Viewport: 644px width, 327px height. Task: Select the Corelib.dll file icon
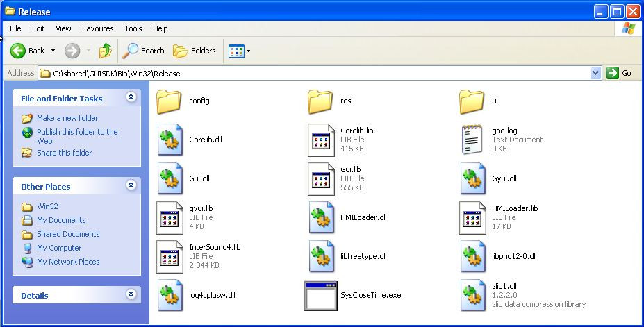tap(170, 140)
